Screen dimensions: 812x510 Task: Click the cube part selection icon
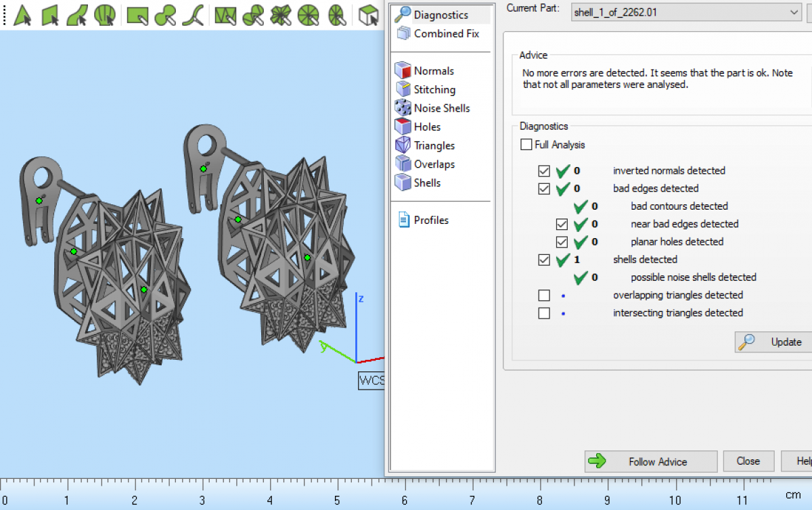[368, 14]
